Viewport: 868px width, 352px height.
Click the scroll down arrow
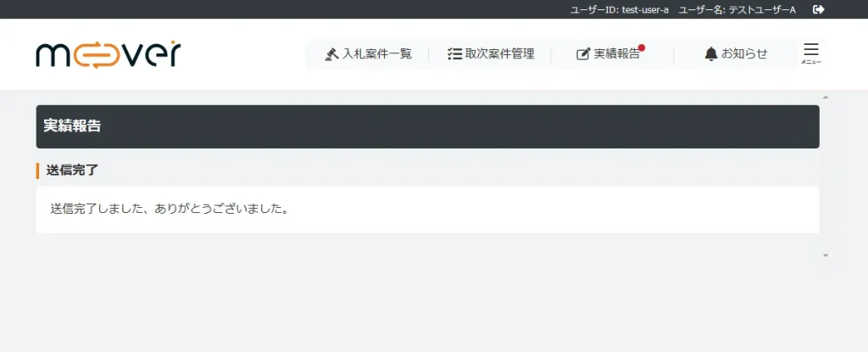click(x=826, y=255)
